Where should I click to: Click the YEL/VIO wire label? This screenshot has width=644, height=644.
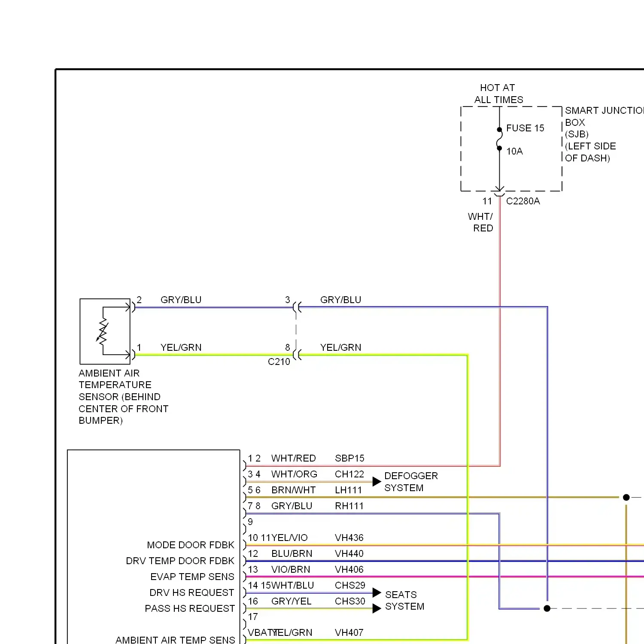pyautogui.click(x=289, y=538)
